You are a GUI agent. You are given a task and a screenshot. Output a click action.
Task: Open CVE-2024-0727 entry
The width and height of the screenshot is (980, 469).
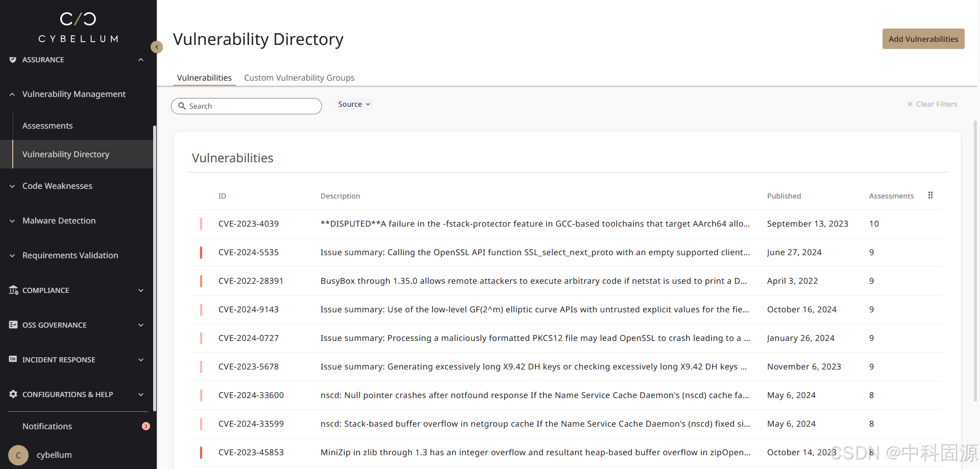(x=249, y=338)
